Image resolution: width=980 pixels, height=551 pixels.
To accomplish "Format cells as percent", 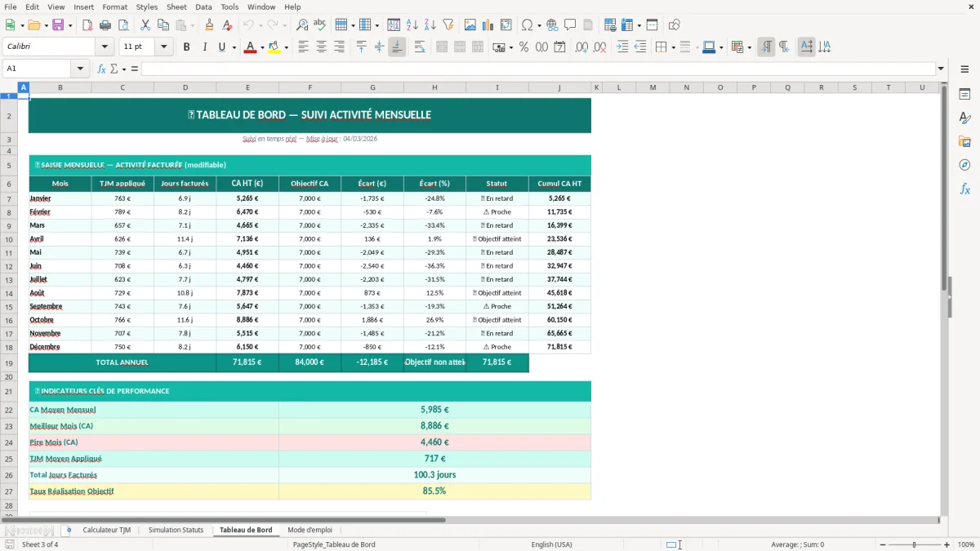I will tap(523, 47).
